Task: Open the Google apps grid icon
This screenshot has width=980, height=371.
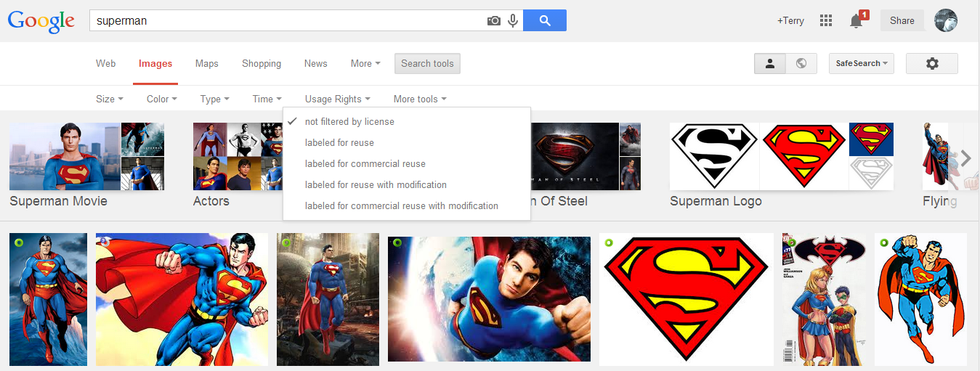Action: pos(826,20)
